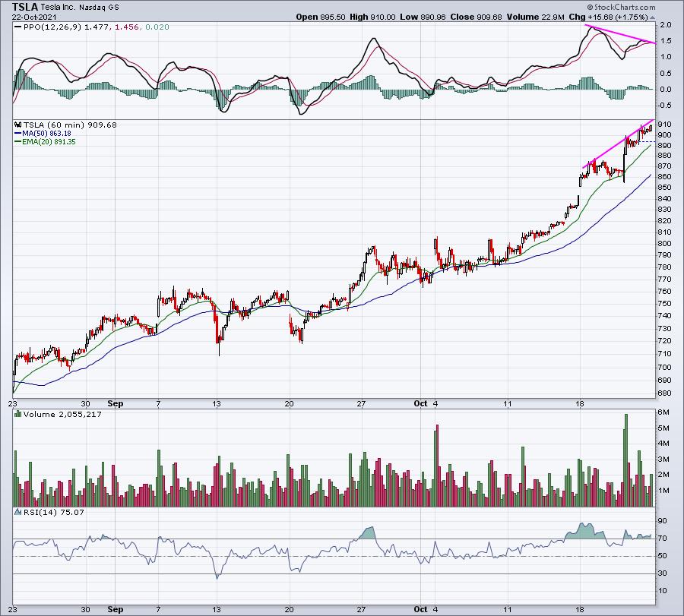Select the Low 890.96 value
The height and width of the screenshot is (616, 684).
click(x=423, y=17)
